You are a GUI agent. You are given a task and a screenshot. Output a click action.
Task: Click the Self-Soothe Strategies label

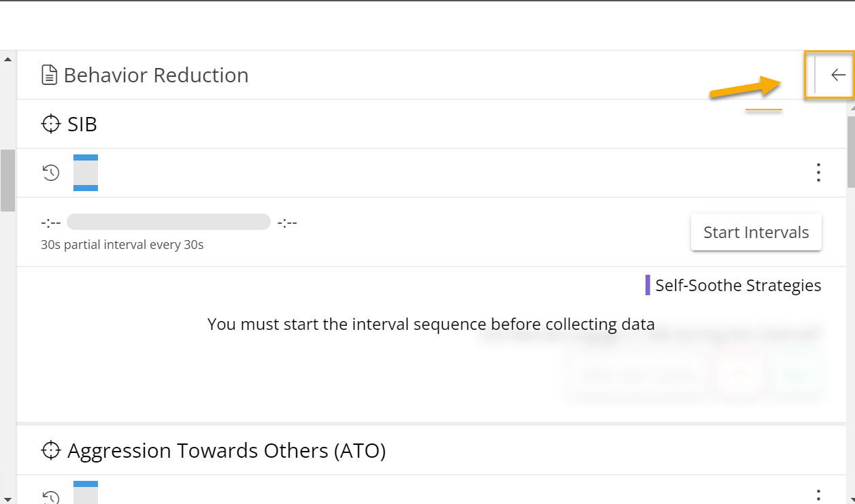(738, 285)
